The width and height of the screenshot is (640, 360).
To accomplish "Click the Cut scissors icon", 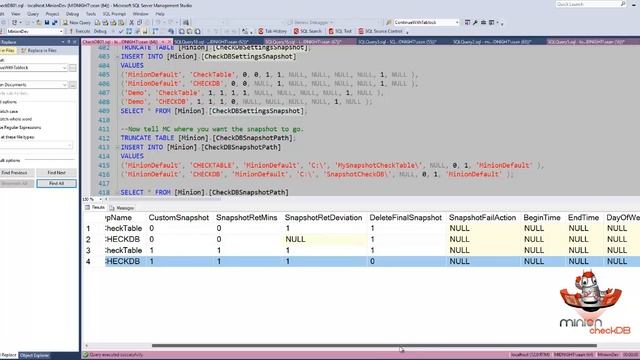I will tap(131, 22).
